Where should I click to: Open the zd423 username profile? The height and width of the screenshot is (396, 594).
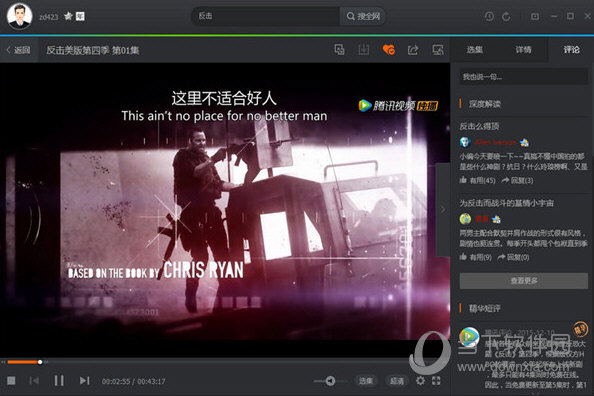48,17
